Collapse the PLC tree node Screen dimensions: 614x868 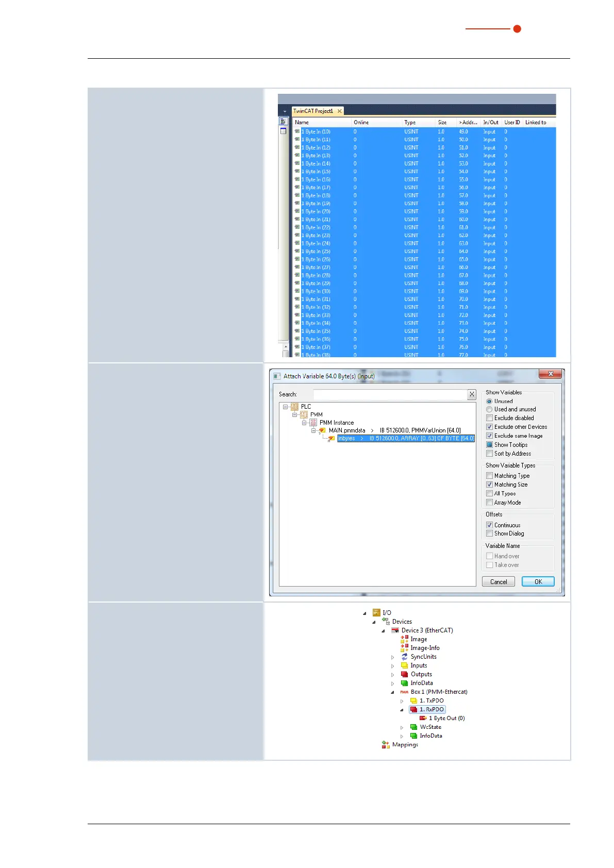pyautogui.click(x=285, y=407)
